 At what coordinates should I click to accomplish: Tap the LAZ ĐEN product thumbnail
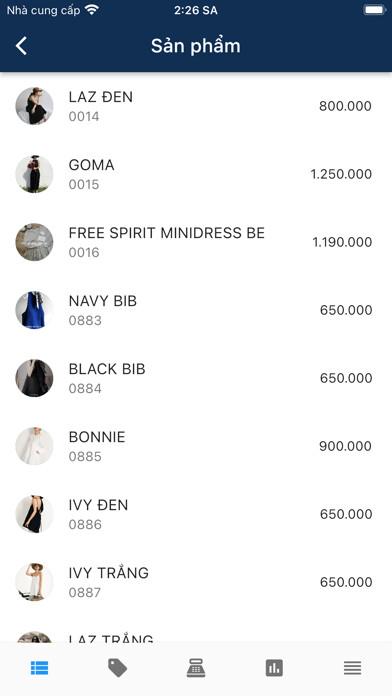pos(34,106)
